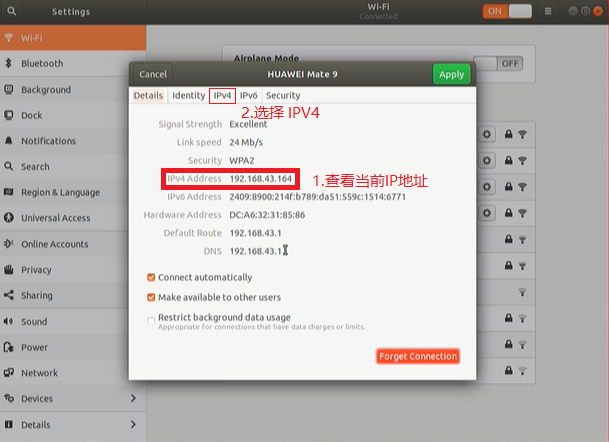The height and width of the screenshot is (442, 609).
Task: Switch to the IPv4 tab
Action: [222, 95]
